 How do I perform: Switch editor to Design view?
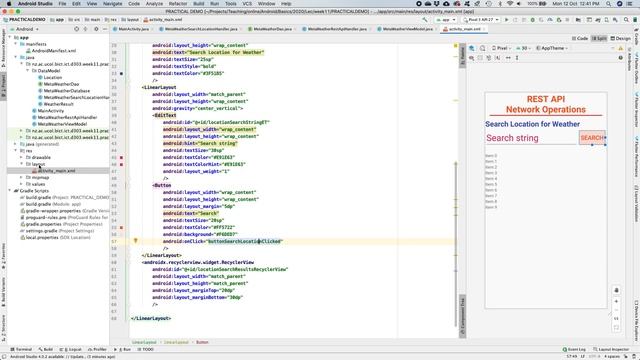(x=620, y=38)
